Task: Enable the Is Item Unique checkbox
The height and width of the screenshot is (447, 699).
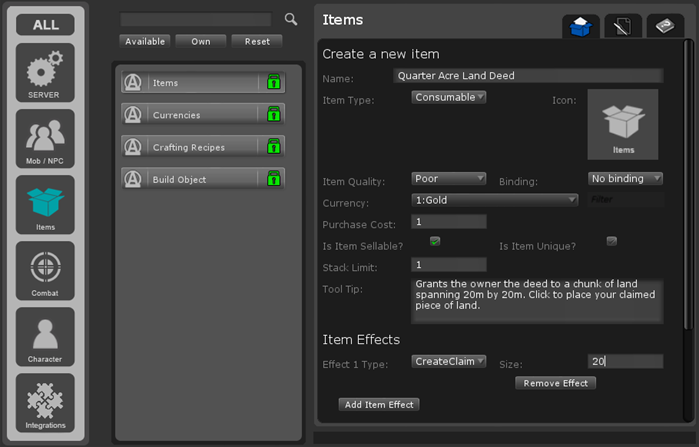Action: click(612, 242)
